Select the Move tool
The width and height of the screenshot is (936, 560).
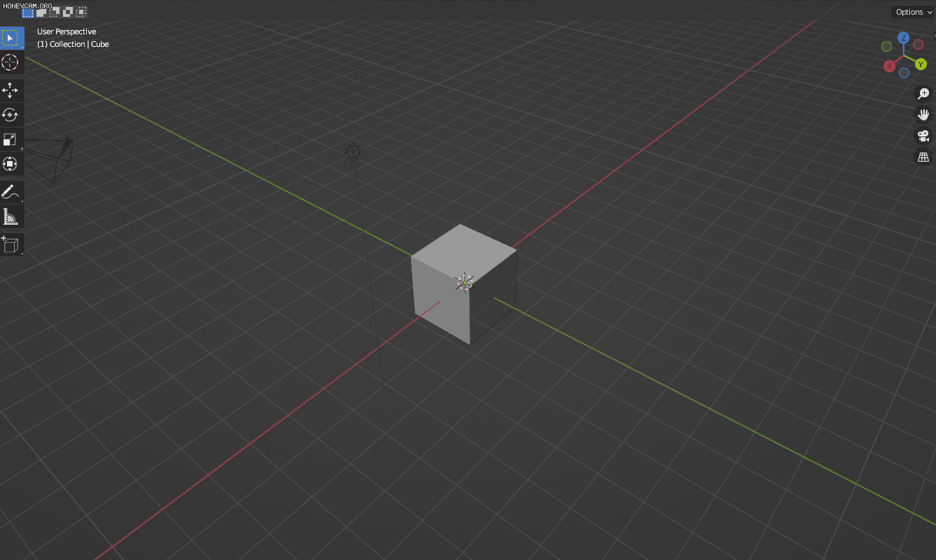click(x=11, y=90)
